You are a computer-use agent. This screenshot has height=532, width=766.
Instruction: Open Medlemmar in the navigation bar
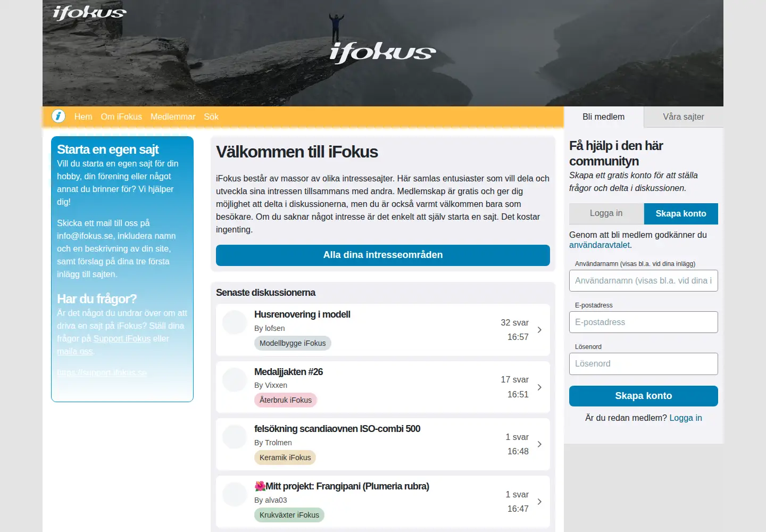click(x=173, y=117)
